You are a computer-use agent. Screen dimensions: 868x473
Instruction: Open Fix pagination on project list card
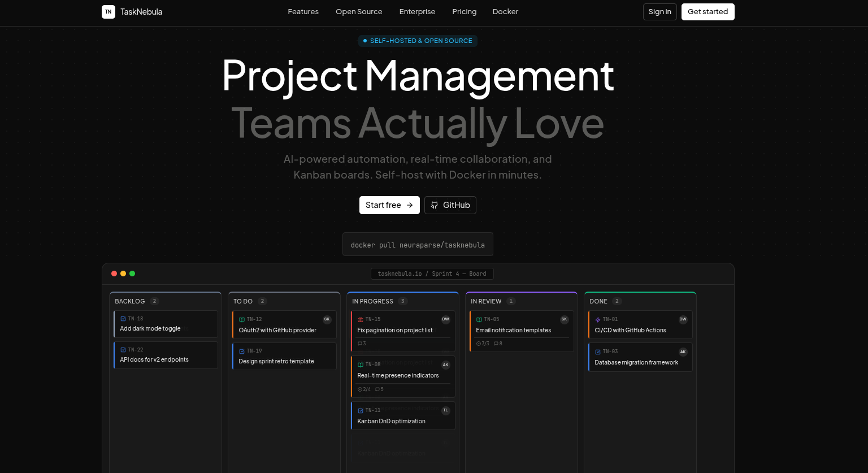coord(403,331)
